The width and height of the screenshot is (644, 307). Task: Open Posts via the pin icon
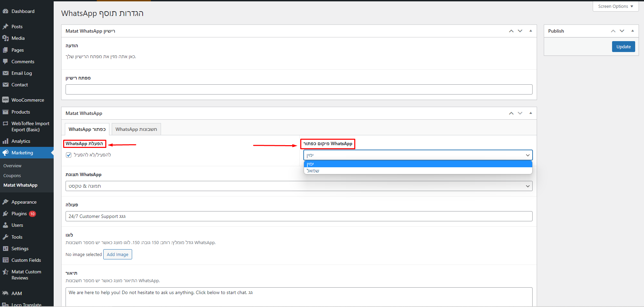5,27
